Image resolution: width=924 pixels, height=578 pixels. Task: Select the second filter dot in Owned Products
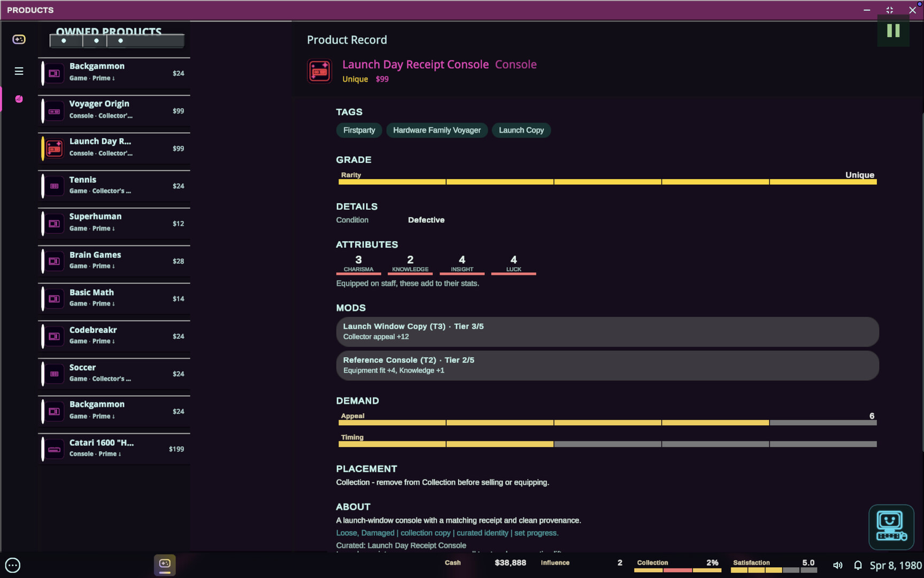[x=96, y=41]
